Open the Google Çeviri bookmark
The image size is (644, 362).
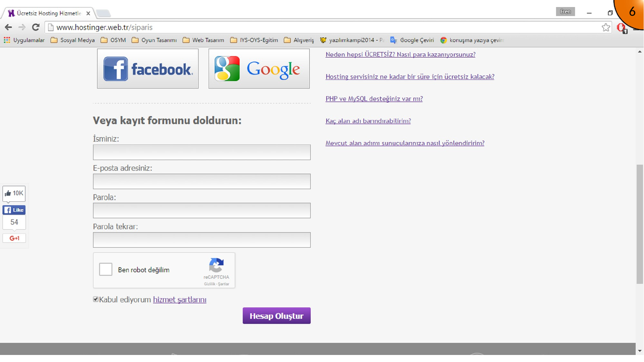click(412, 40)
